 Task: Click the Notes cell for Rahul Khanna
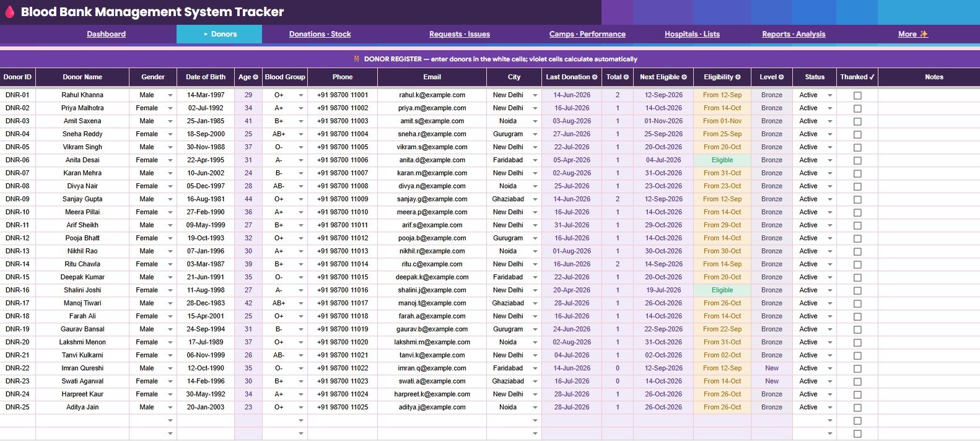pos(929,95)
